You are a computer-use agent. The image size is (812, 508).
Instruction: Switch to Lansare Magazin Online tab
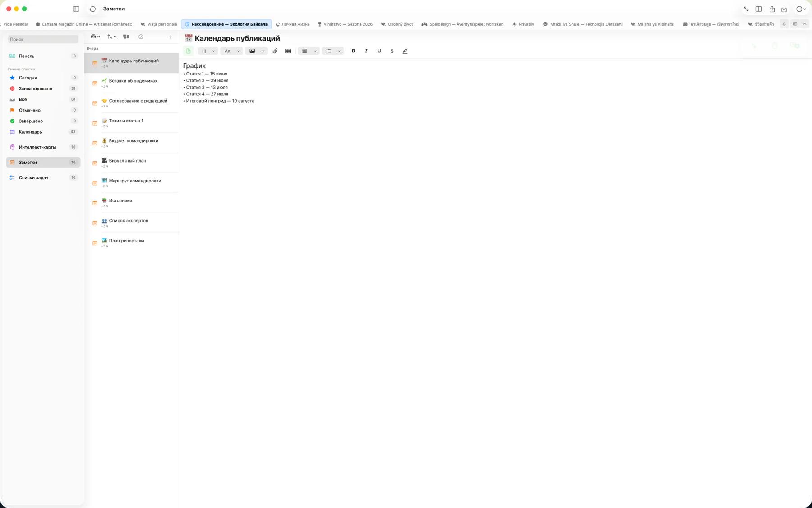tap(84, 24)
